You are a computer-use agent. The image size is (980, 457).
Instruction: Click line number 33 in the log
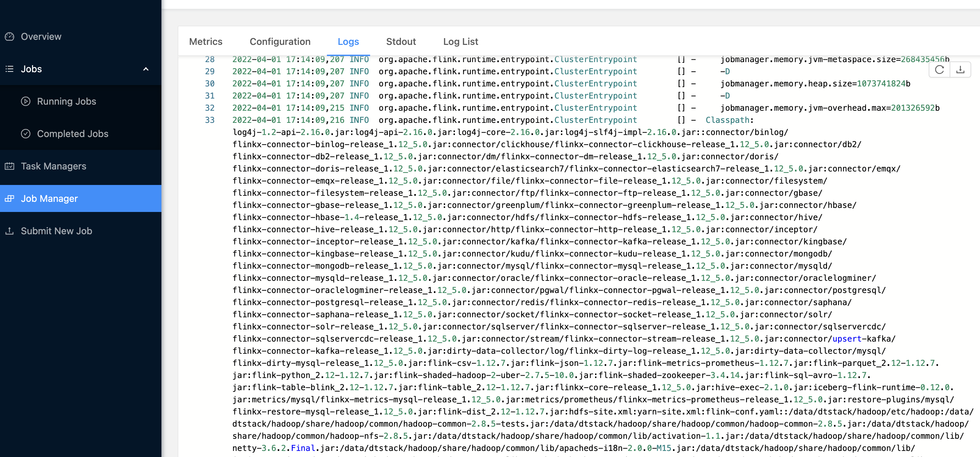[210, 120]
